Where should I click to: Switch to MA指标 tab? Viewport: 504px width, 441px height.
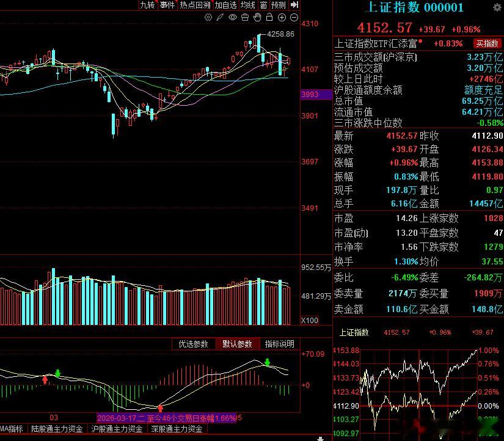point(12,429)
